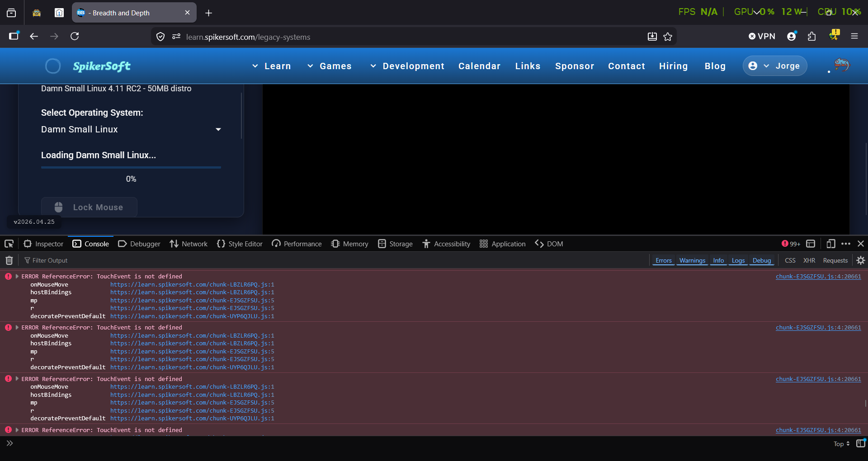Switch to the Performance tab
The width and height of the screenshot is (868, 461).
[297, 244]
